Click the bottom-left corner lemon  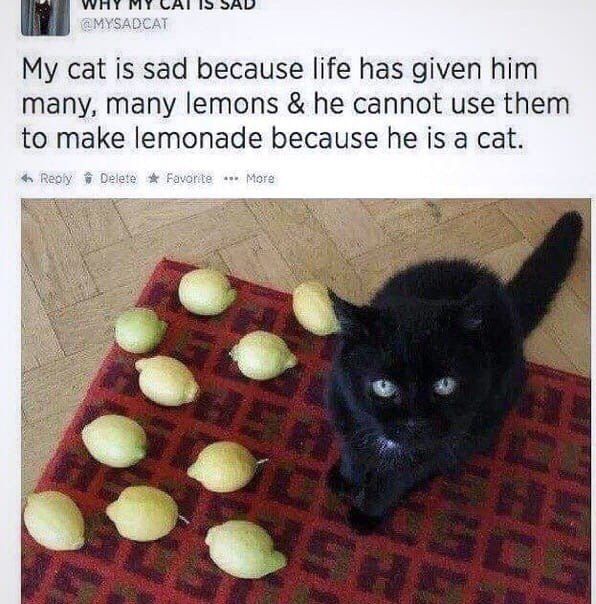pyautogui.click(x=54, y=521)
